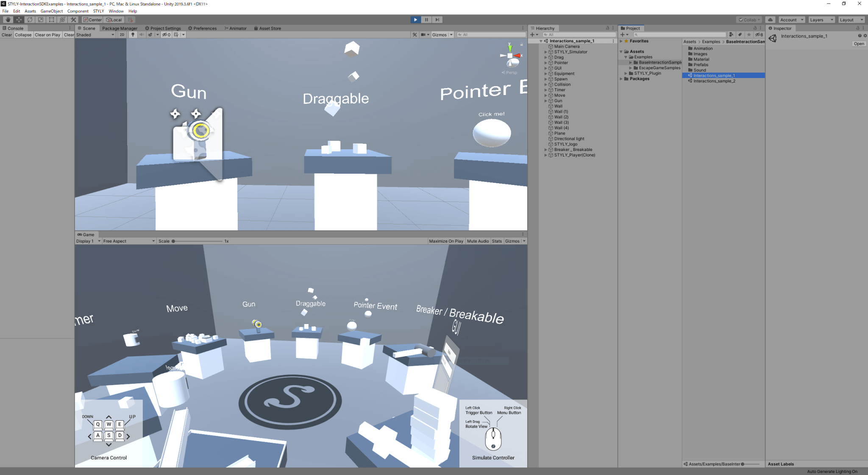Click the Step frame button

pyautogui.click(x=437, y=20)
